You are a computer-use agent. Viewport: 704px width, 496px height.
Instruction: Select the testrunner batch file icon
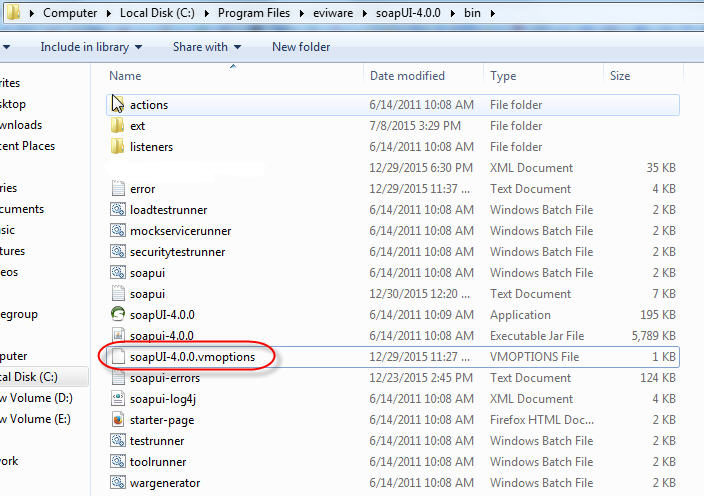click(118, 440)
